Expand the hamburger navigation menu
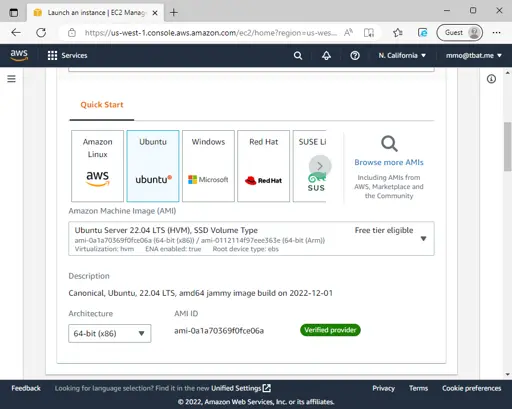 click(x=12, y=79)
